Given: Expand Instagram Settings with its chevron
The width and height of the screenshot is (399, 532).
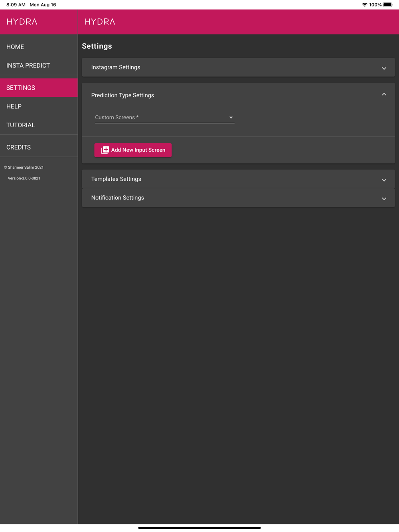Looking at the screenshot, I should pyautogui.click(x=384, y=68).
